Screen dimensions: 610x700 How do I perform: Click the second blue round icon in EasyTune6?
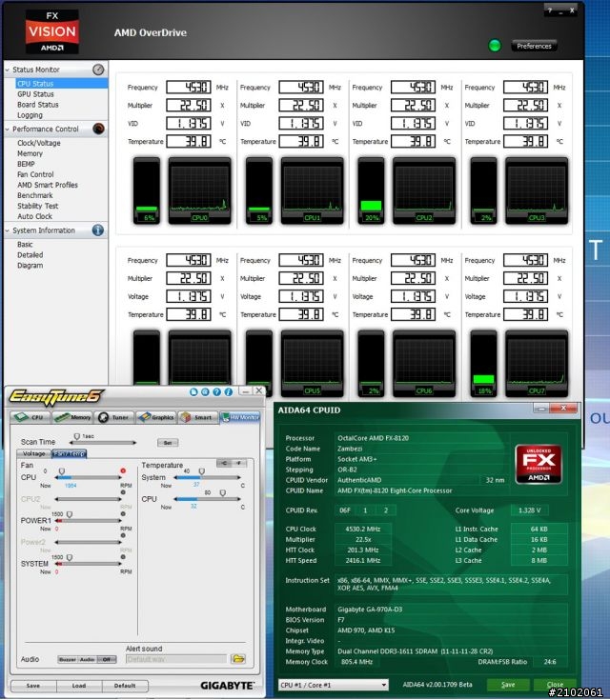click(205, 391)
